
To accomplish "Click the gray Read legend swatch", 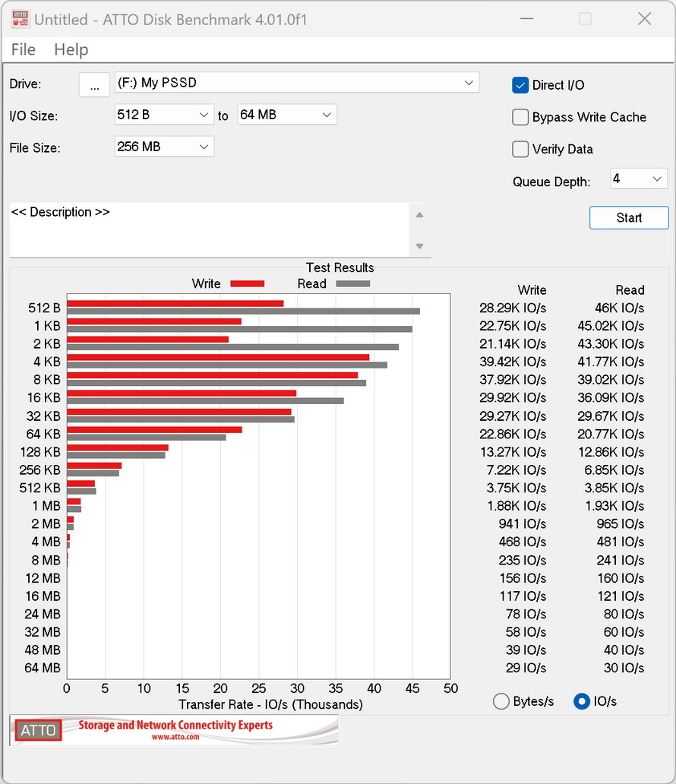I will pos(353,283).
